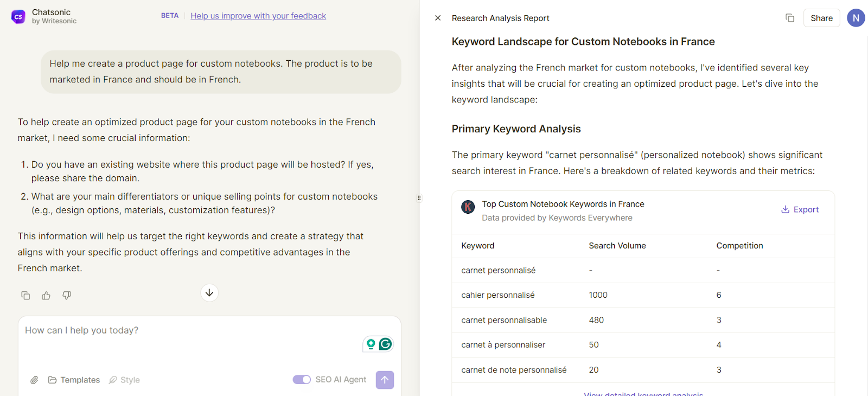Viewport: 868px width, 396px height.
Task: Click the 'Primary Keyword Analysis' heading
Action: (x=516, y=129)
